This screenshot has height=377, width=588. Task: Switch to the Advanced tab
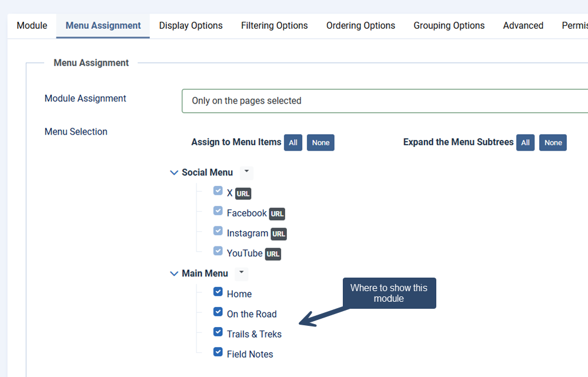point(523,25)
